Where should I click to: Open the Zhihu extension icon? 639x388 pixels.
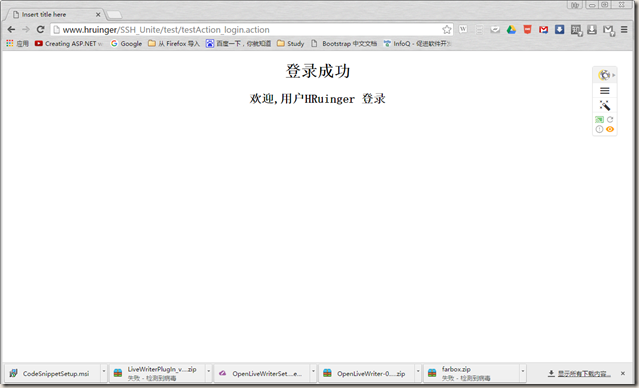coord(576,30)
